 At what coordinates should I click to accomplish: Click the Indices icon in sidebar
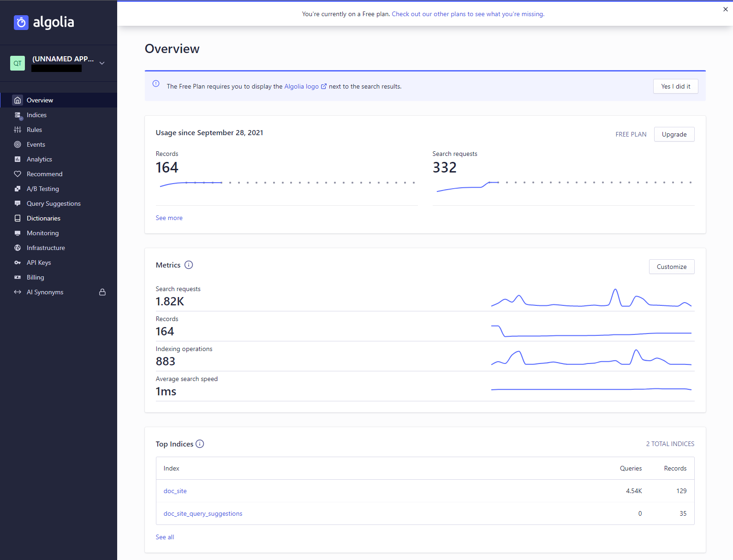18,115
